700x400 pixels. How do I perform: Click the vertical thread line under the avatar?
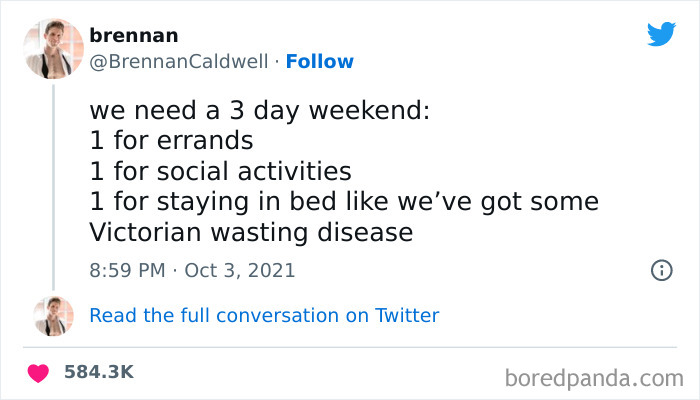(55, 180)
